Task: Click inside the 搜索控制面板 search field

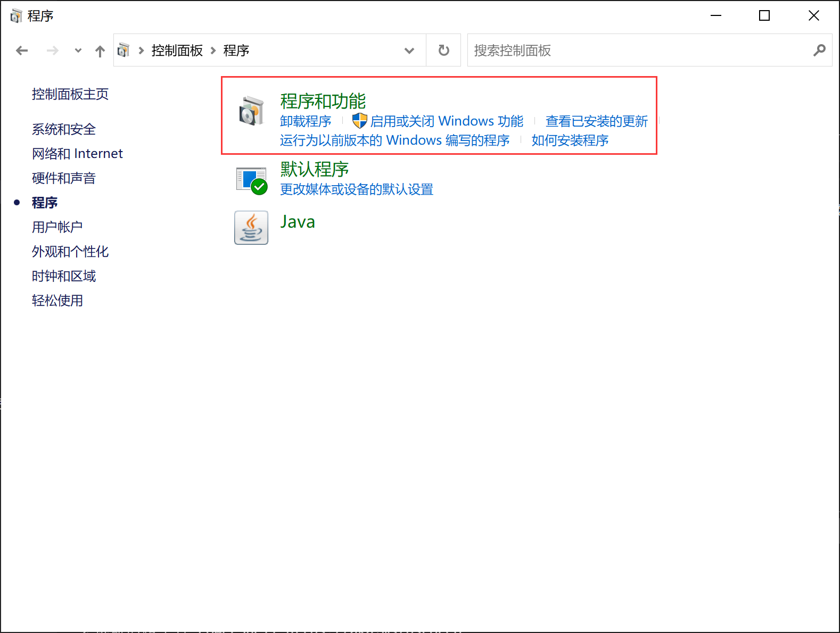Action: coord(639,51)
